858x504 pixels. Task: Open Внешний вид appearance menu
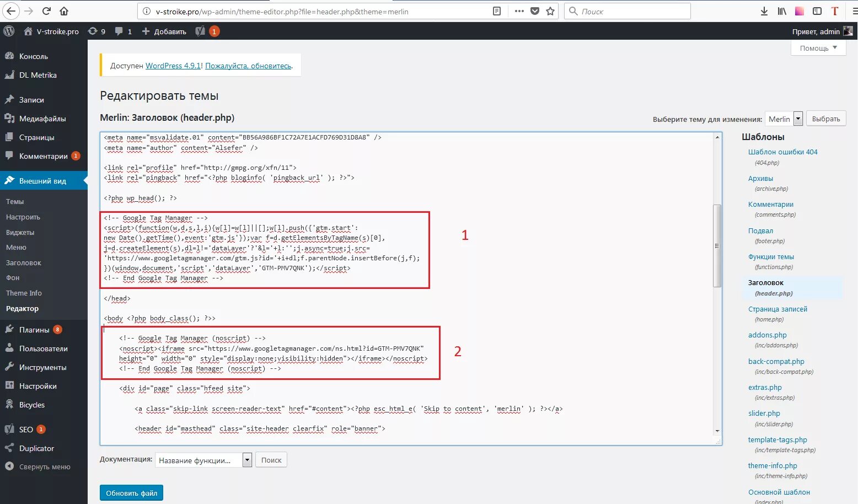tap(44, 181)
